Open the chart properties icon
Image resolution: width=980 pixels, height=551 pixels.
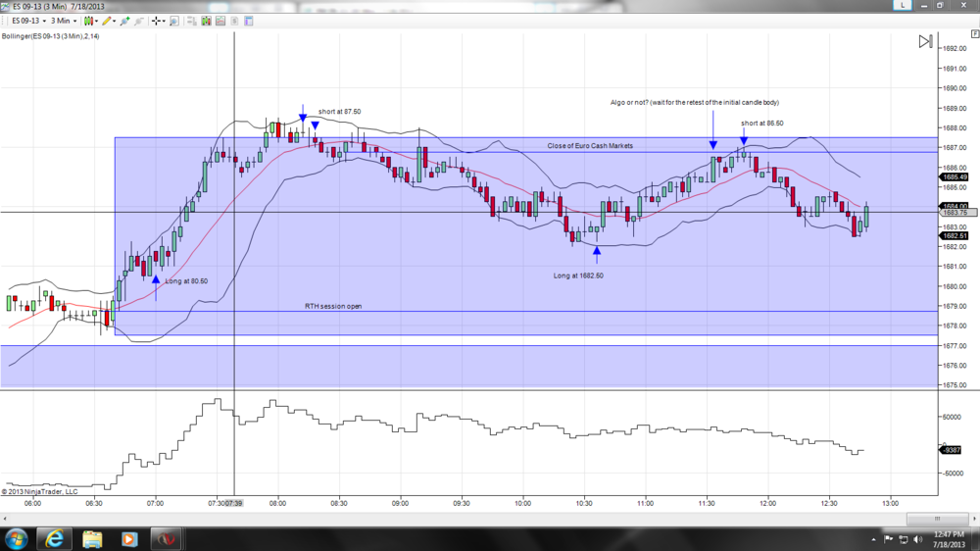pyautogui.click(x=249, y=21)
